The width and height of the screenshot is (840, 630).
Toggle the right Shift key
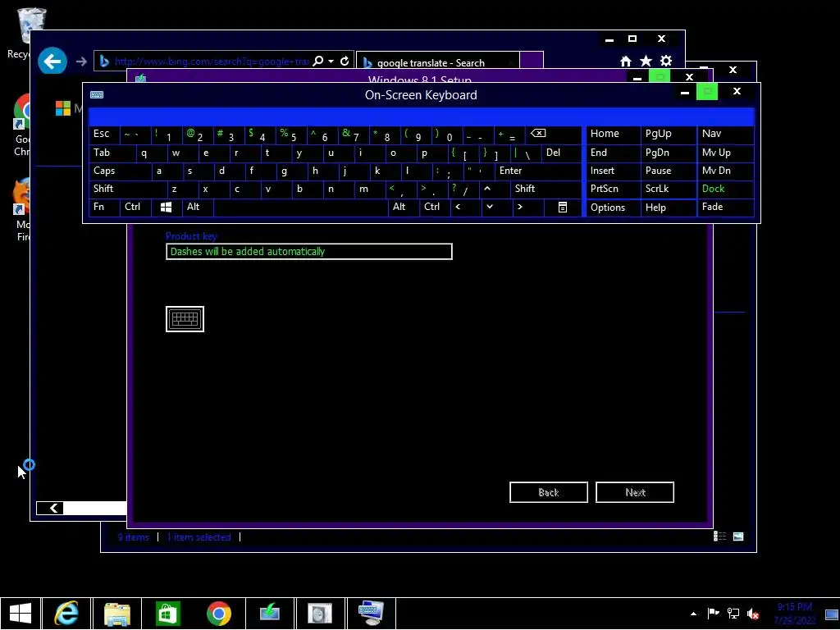pyautogui.click(x=546, y=189)
